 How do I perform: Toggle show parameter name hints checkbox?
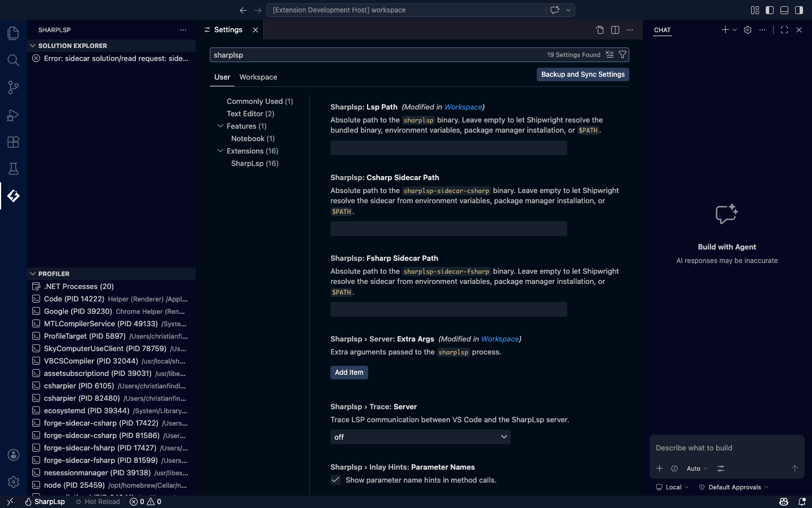[x=336, y=480]
